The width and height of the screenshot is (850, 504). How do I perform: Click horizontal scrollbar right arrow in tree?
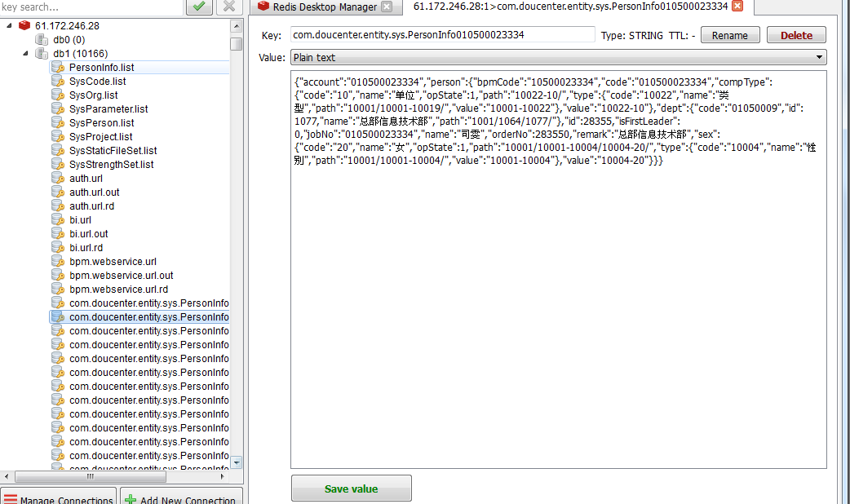[x=222, y=477]
